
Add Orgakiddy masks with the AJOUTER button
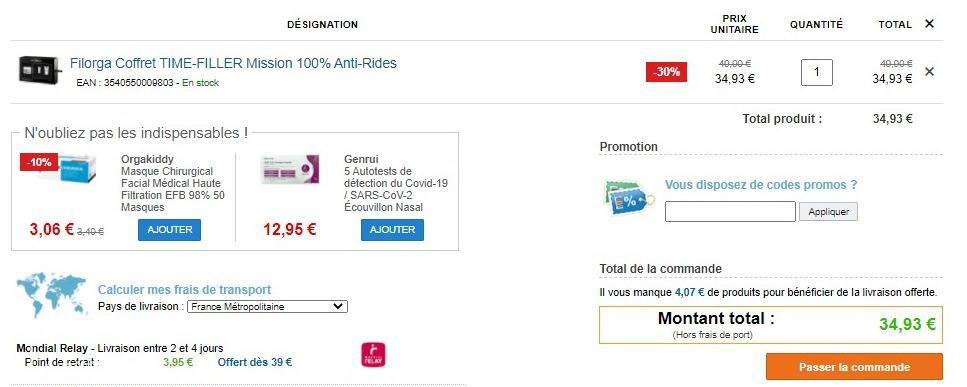pyautogui.click(x=169, y=230)
